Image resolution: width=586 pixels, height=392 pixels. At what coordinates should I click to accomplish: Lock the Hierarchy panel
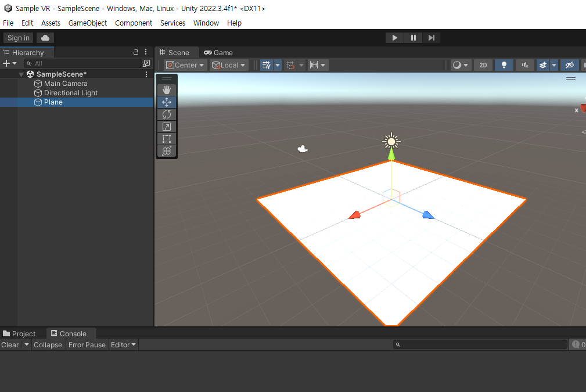(136, 52)
